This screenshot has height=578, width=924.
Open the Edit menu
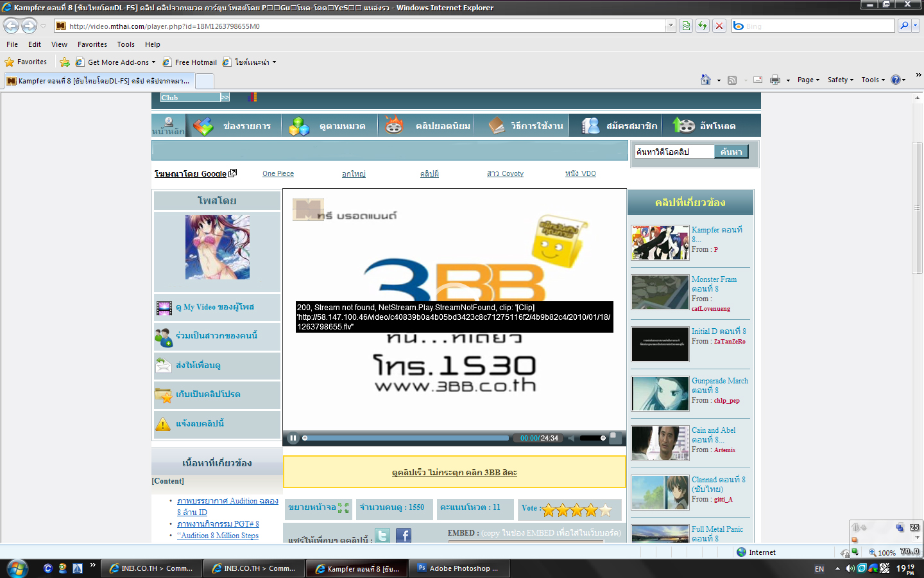pos(35,44)
